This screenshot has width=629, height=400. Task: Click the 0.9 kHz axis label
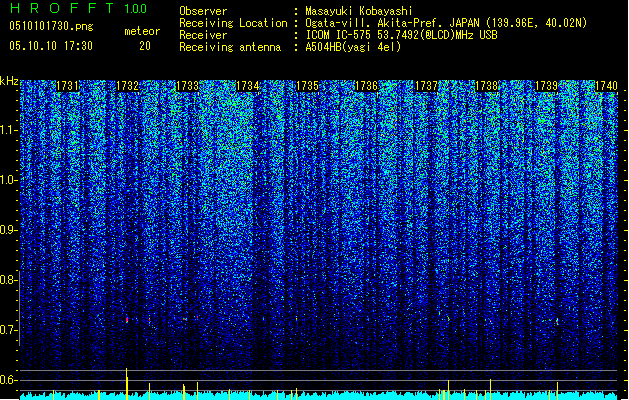(x=9, y=230)
